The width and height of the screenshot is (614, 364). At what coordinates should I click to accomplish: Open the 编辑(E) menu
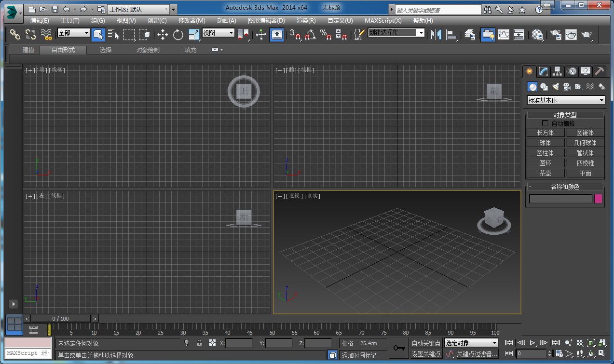[40, 21]
